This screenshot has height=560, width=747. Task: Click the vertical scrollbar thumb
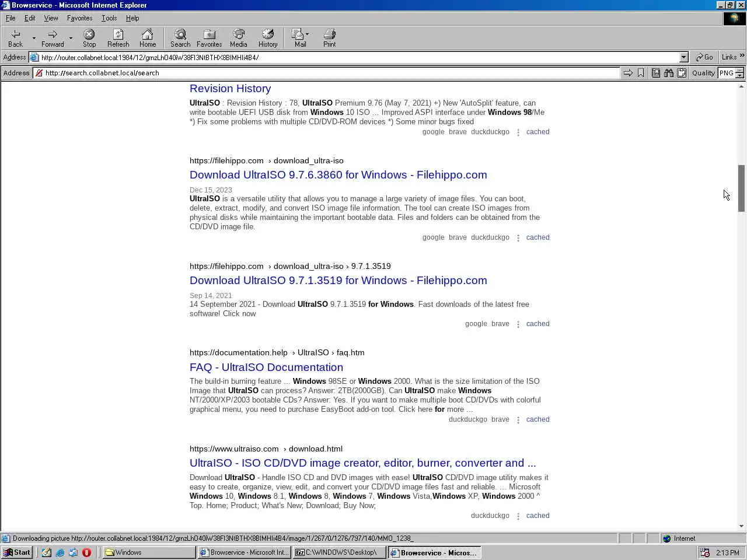741,188
